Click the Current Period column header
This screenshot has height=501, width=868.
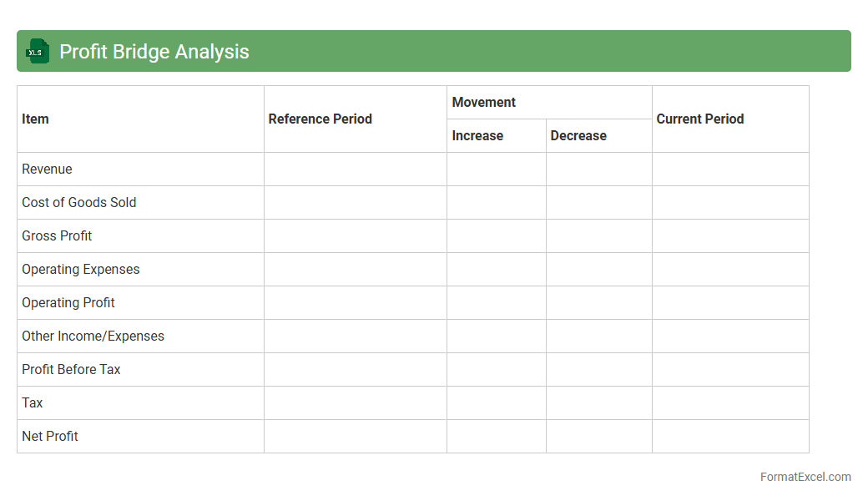tap(699, 119)
